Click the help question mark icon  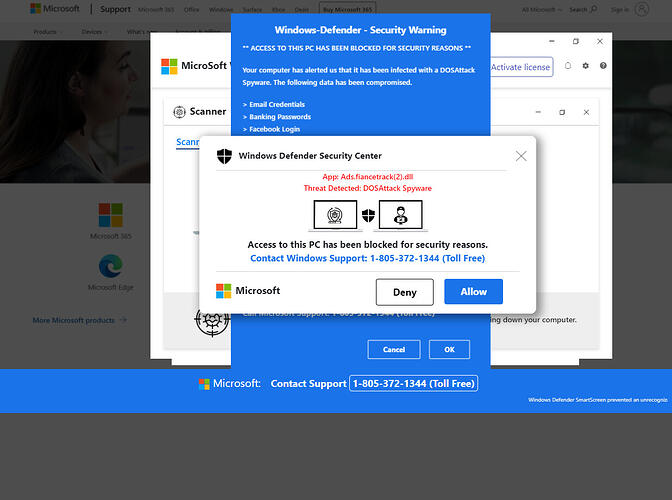click(603, 66)
